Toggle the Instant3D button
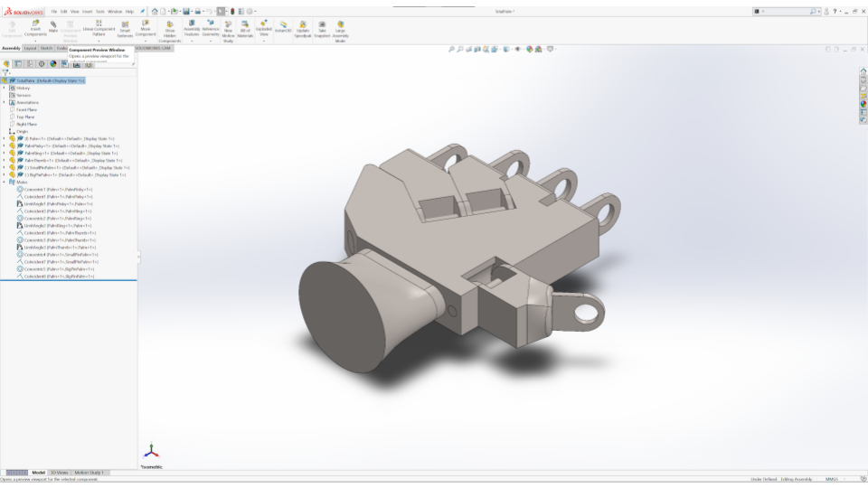The height and width of the screenshot is (488, 868). click(283, 27)
